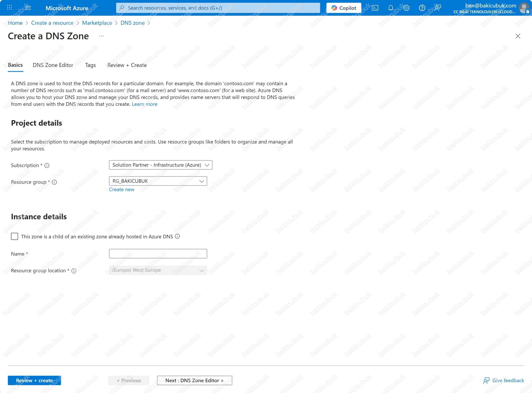532x393 pixels.
Task: Click the search resources box
Action: coord(218,8)
